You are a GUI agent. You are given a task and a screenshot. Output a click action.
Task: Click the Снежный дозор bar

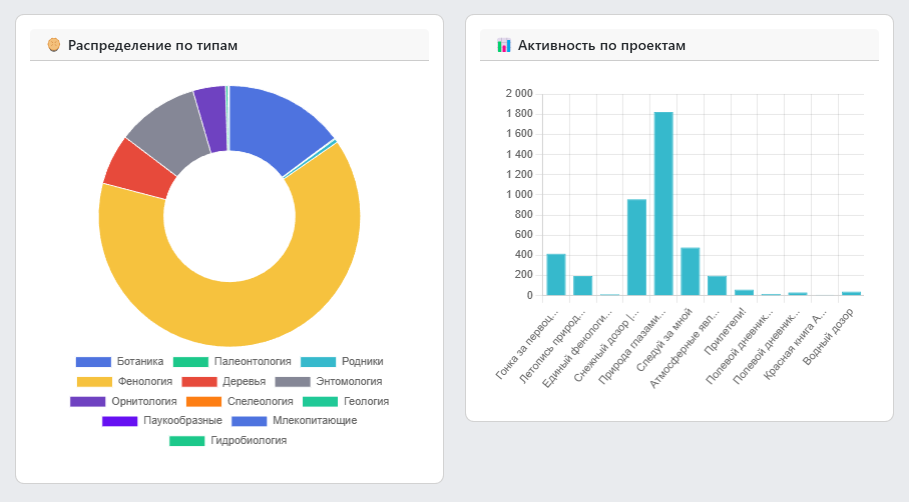(636, 247)
